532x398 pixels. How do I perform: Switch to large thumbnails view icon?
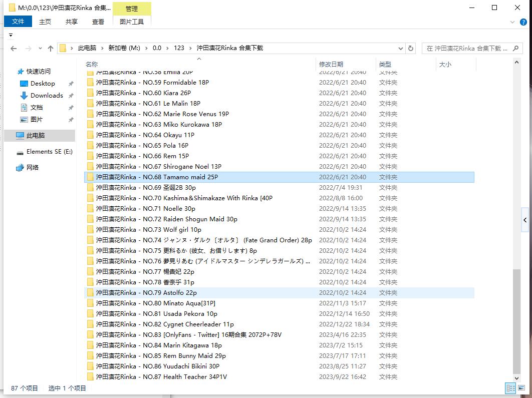[521, 388]
